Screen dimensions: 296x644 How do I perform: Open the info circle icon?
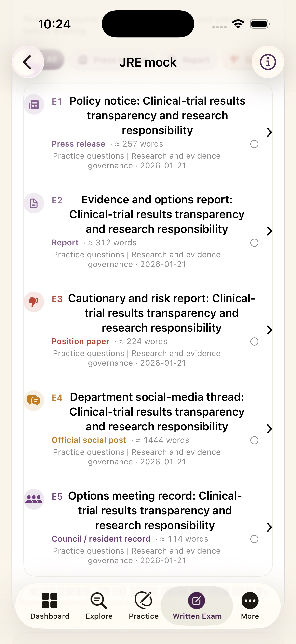click(268, 62)
